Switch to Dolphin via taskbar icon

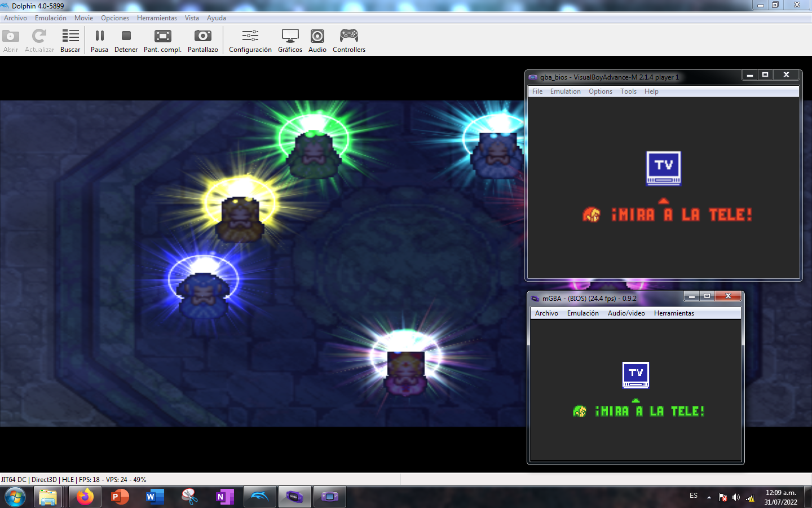point(260,497)
